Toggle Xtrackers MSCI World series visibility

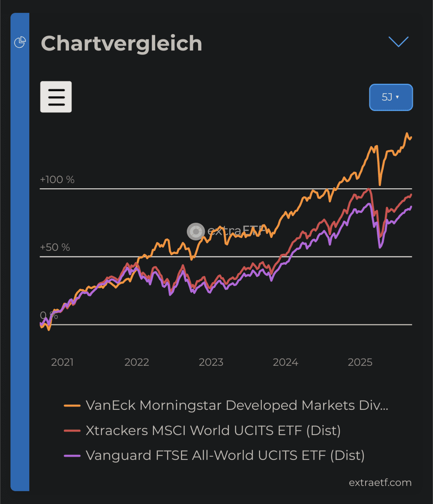tap(213, 431)
